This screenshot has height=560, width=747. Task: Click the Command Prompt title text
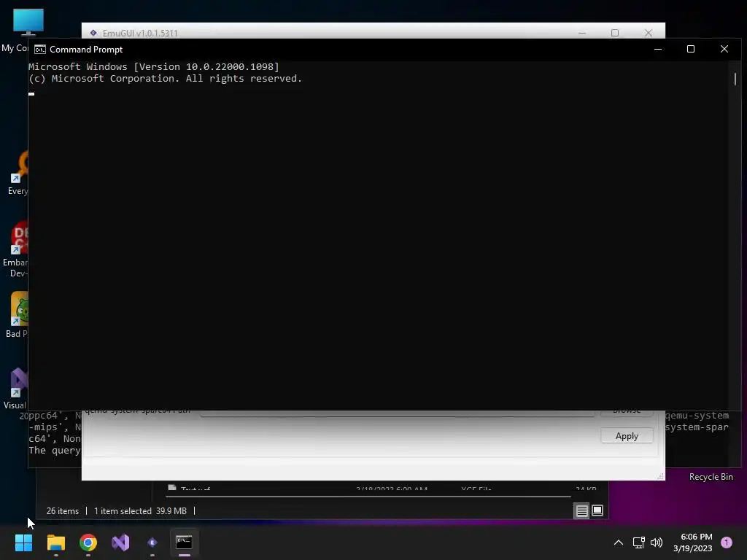pyautogui.click(x=86, y=50)
